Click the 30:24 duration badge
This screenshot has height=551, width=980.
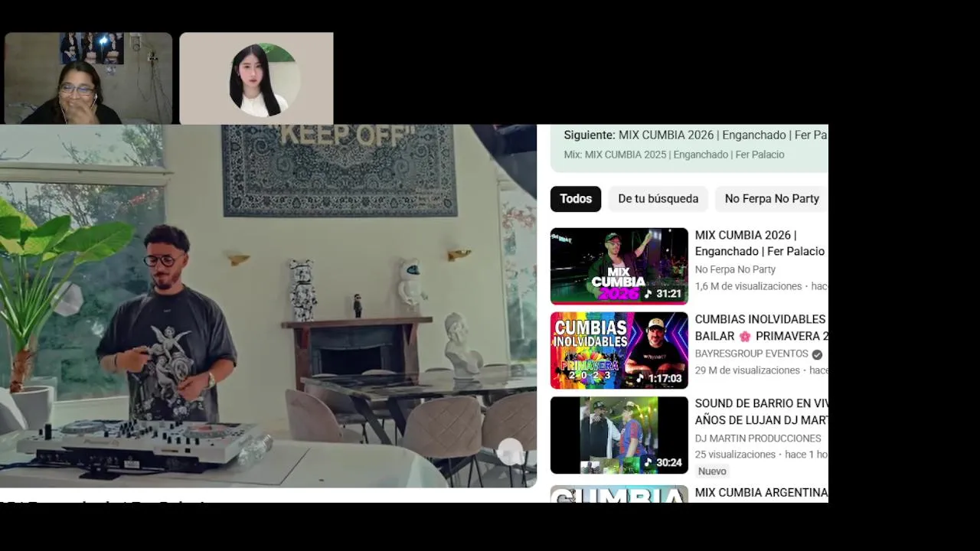tap(662, 462)
